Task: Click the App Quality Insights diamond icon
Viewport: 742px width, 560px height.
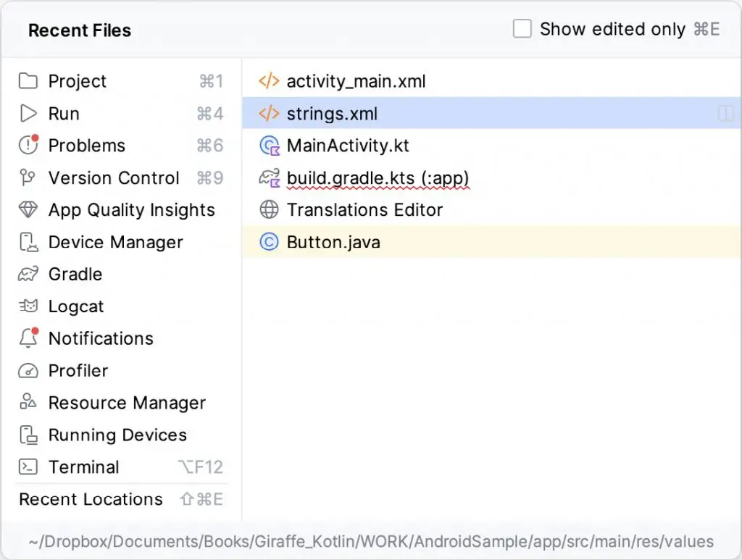Action: click(x=28, y=210)
